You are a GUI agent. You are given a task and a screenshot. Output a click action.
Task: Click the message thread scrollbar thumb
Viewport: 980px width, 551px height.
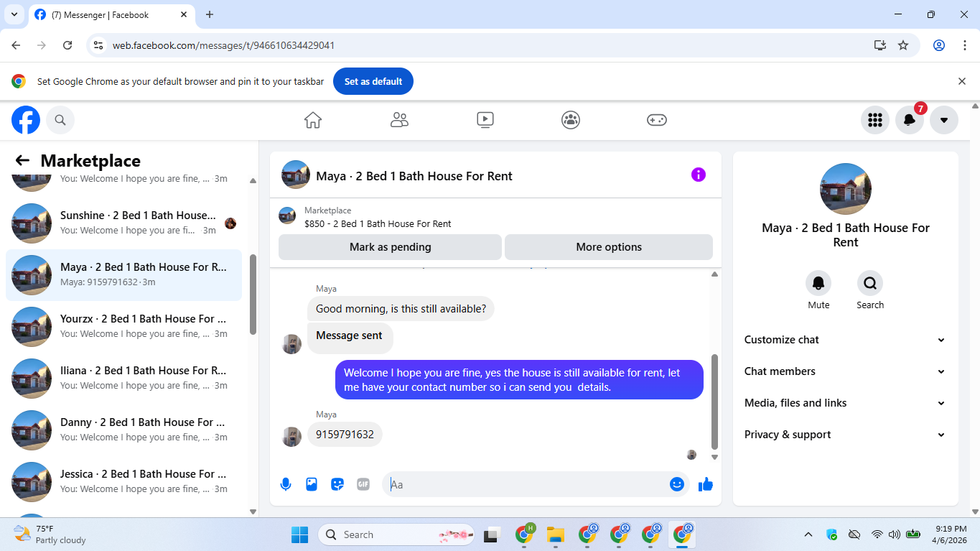(x=714, y=401)
